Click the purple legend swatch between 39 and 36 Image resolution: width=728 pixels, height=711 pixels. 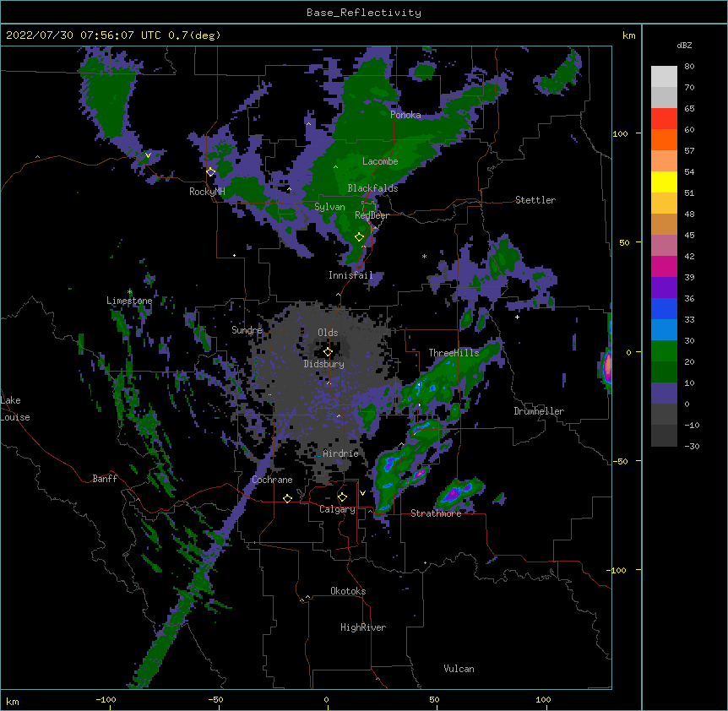664,287
